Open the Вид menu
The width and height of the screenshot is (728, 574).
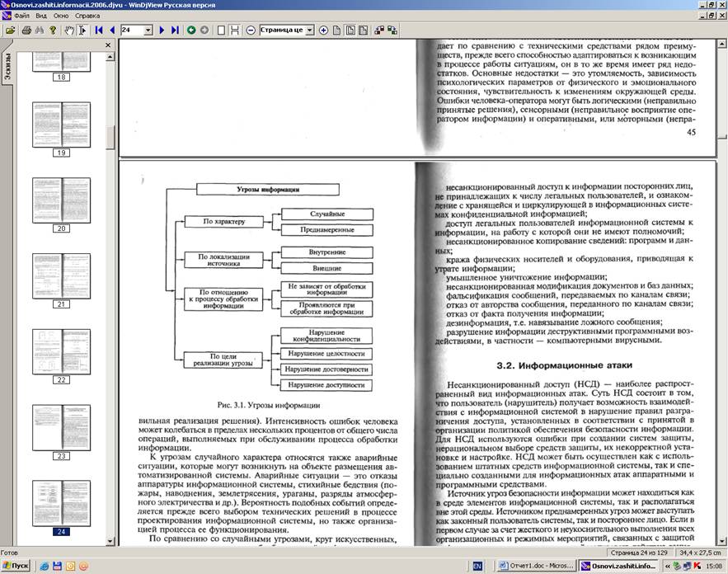pos(40,16)
